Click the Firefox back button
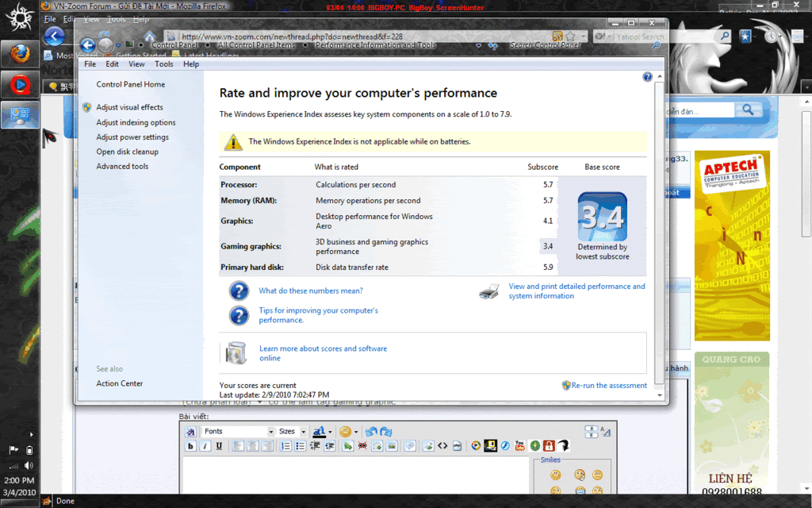Viewport: 812px width, 508px height. click(x=54, y=37)
